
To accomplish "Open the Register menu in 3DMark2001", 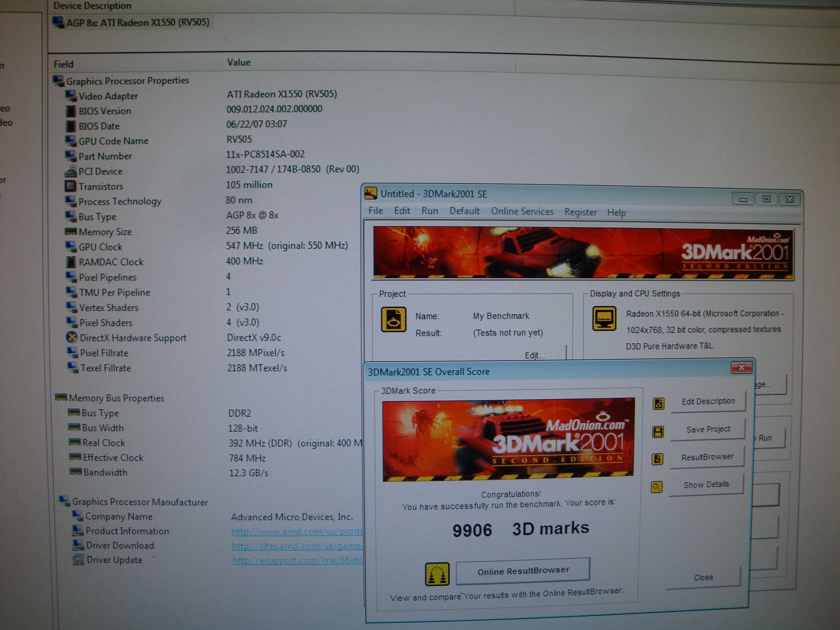I will pos(580,212).
